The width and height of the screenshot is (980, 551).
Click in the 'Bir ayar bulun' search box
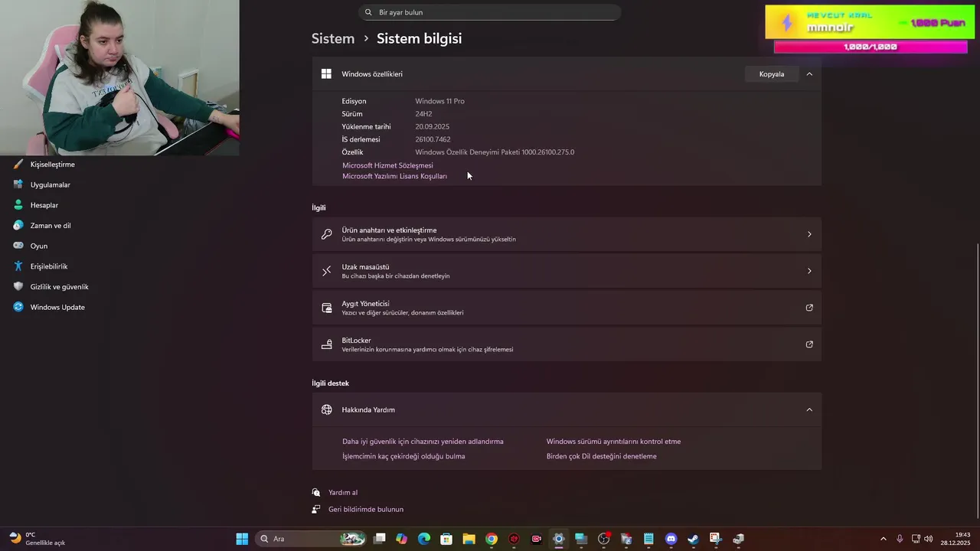pos(490,12)
